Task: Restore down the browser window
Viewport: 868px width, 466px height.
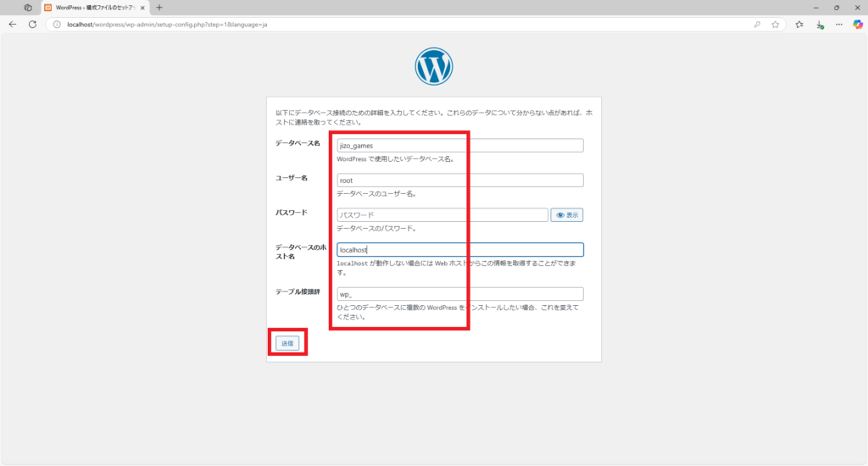Action: tap(837, 8)
